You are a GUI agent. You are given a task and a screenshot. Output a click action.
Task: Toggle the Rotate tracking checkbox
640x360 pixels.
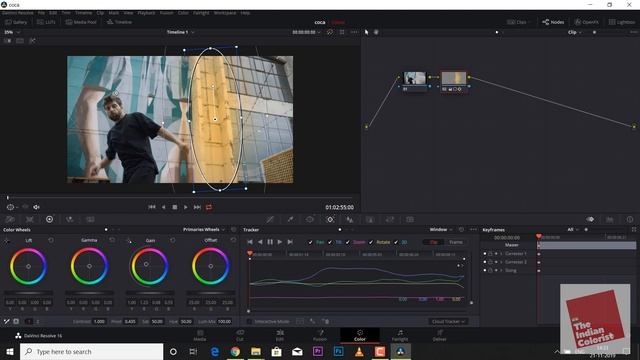point(371,242)
